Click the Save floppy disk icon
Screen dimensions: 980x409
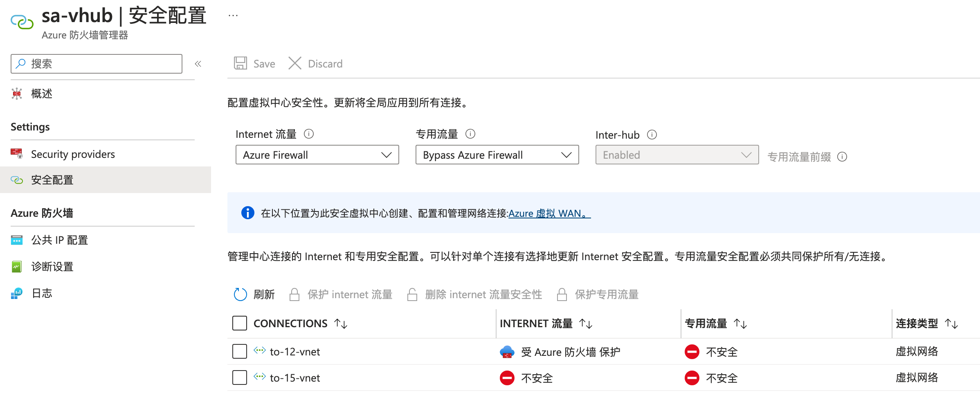[x=241, y=63]
